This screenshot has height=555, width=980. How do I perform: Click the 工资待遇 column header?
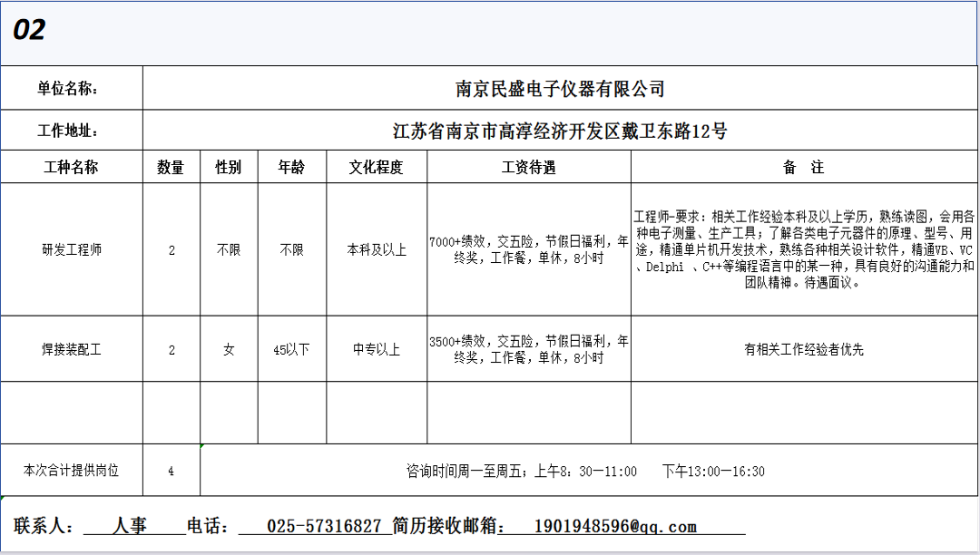click(x=529, y=168)
